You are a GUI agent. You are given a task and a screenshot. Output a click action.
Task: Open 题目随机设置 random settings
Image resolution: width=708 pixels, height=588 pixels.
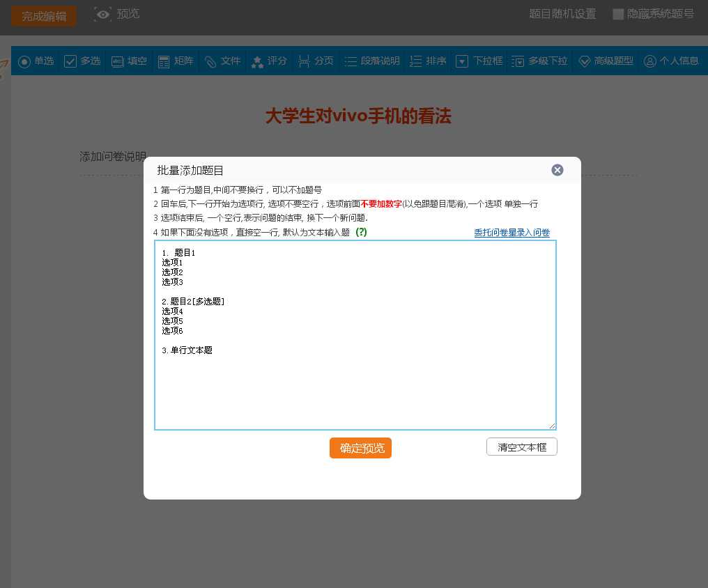(x=562, y=14)
